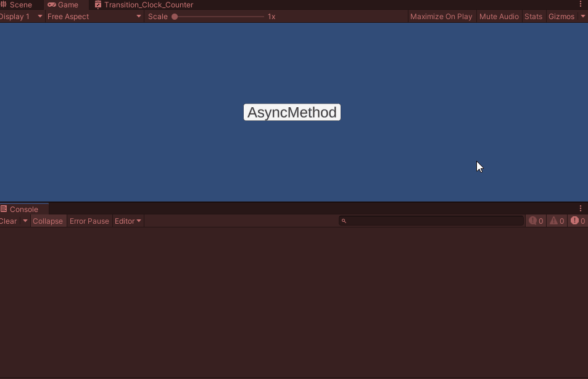Toggle the Stats overlay

click(533, 17)
